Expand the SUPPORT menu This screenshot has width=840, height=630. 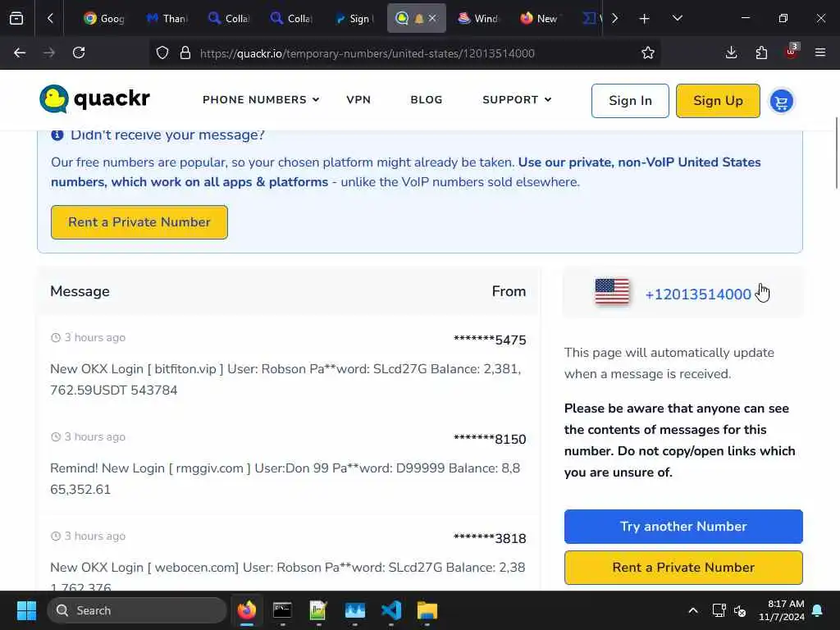[517, 99]
